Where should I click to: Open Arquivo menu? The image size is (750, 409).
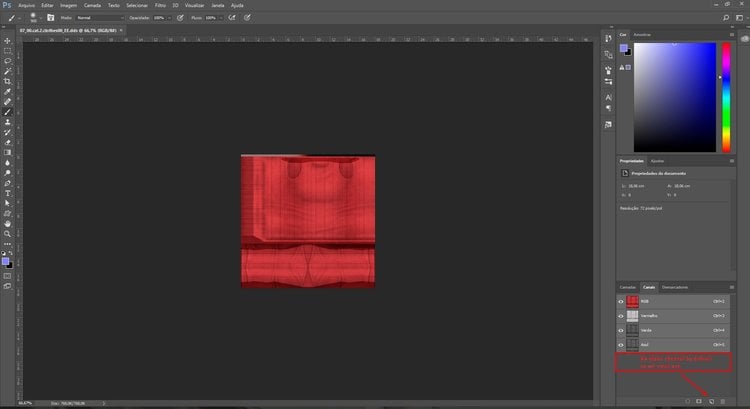[26, 5]
